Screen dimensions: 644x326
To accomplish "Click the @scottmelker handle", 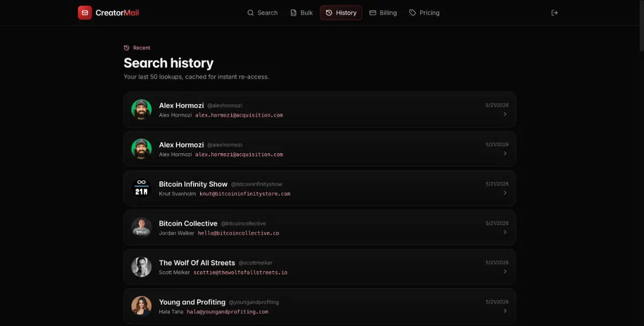I will pos(255,263).
